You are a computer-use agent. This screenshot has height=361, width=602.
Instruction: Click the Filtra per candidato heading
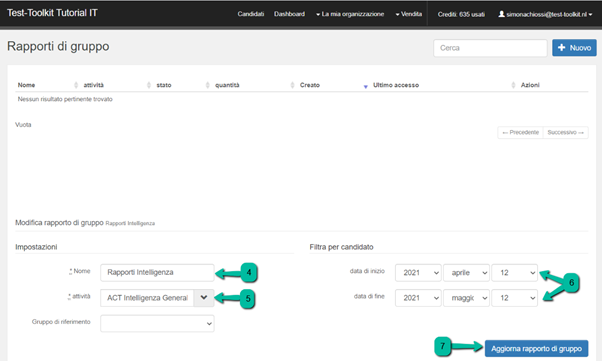point(341,247)
